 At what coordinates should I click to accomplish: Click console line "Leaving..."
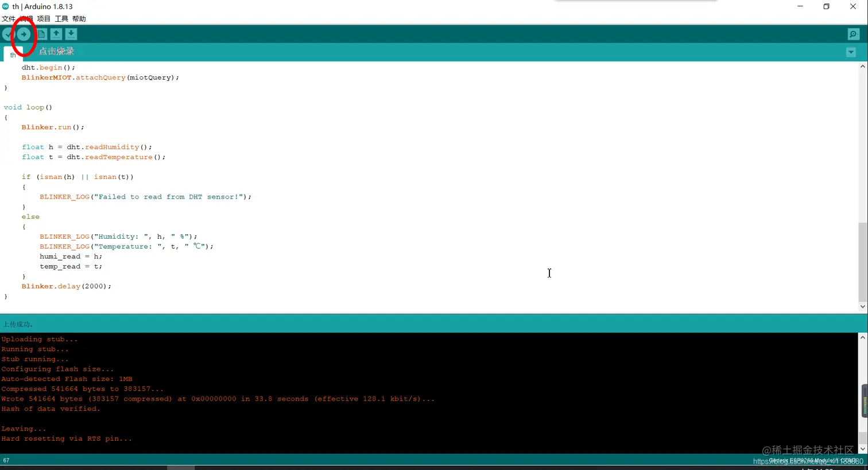[x=24, y=429]
